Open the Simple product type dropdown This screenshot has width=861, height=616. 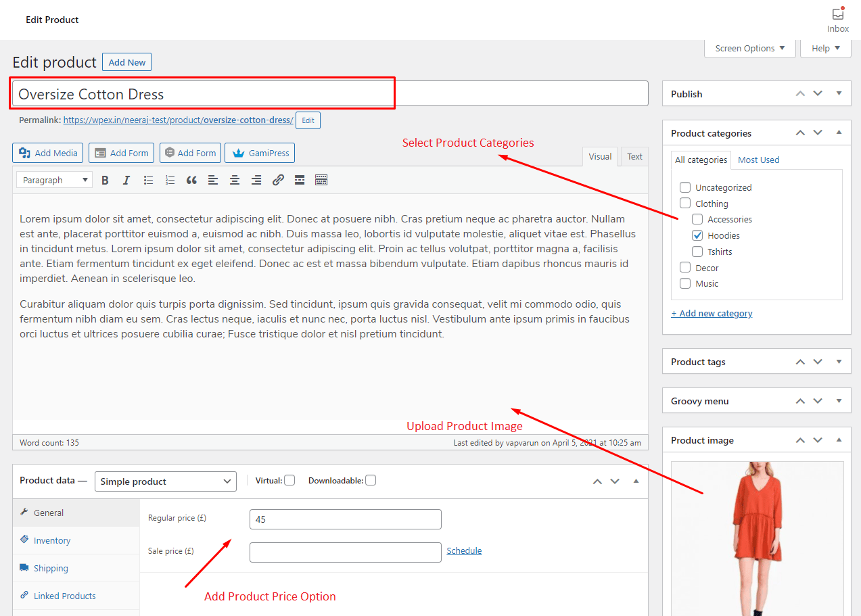pyautogui.click(x=166, y=481)
